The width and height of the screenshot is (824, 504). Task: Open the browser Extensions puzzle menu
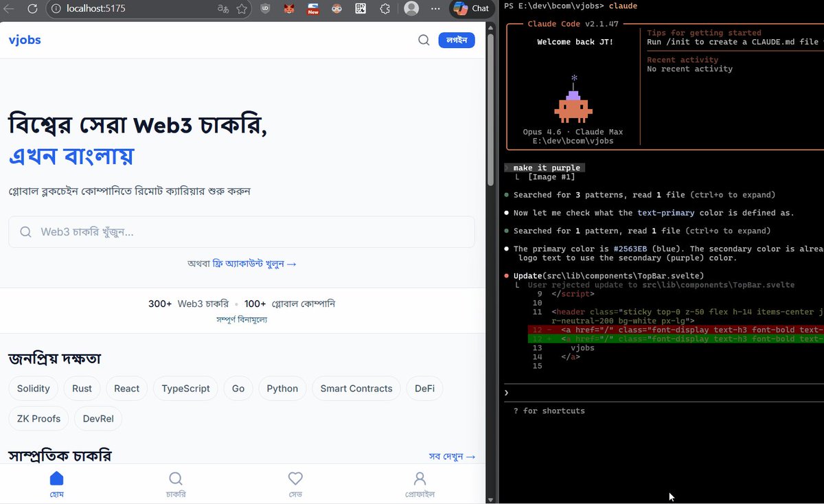click(385, 9)
